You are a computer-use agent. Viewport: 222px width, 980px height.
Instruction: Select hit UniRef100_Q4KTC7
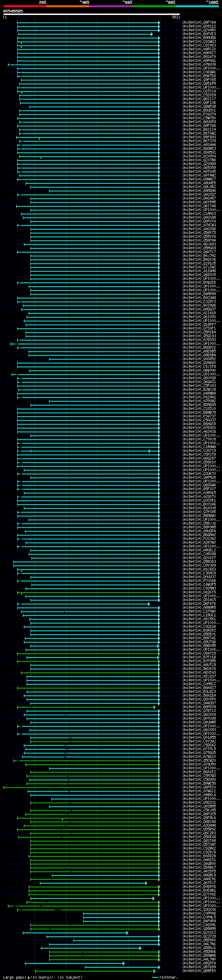[199, 252]
